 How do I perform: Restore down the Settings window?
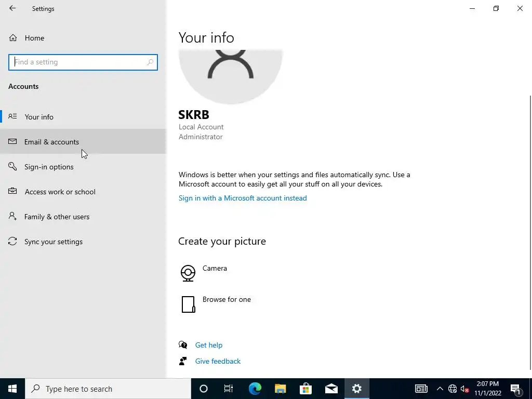(x=496, y=8)
